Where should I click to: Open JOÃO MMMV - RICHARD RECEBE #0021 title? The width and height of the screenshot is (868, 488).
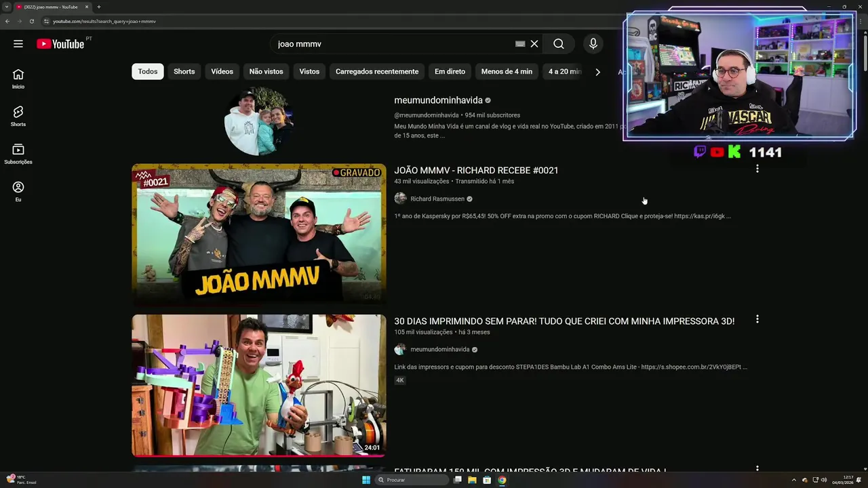(x=476, y=170)
